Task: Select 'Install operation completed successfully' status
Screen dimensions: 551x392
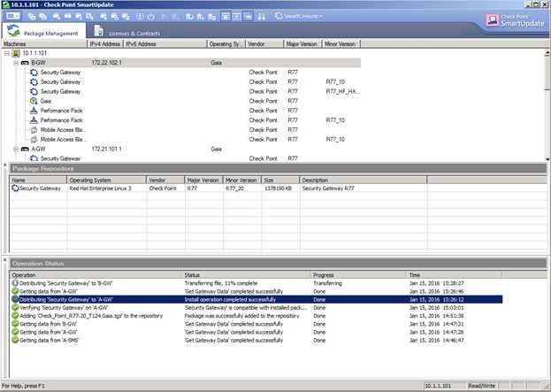Action: [230, 300]
